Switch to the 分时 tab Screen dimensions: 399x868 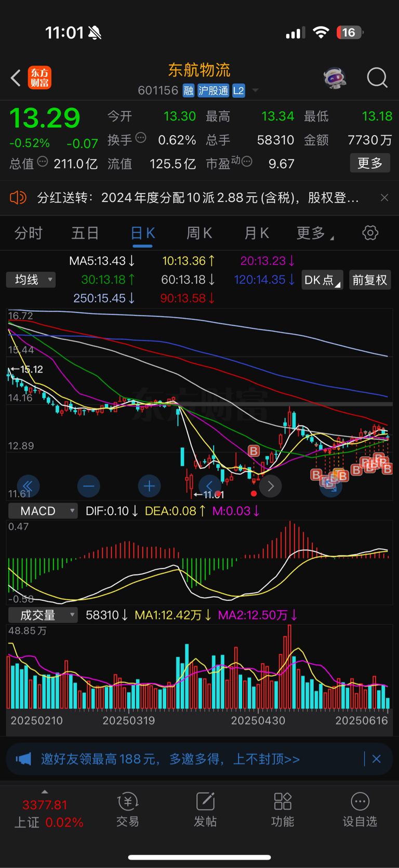pos(29,233)
